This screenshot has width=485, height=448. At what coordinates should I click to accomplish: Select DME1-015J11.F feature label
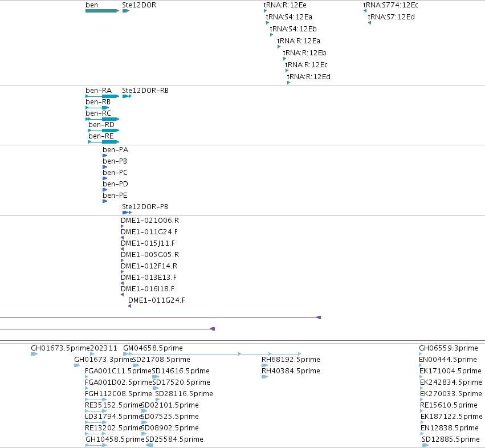pos(148,243)
